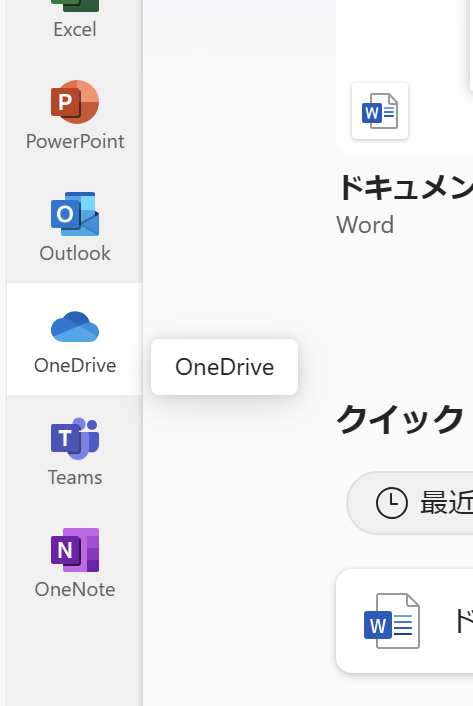Screen dimensions: 473x706
Task: Click the 'Word' label under the document card
Action: [x=365, y=225]
